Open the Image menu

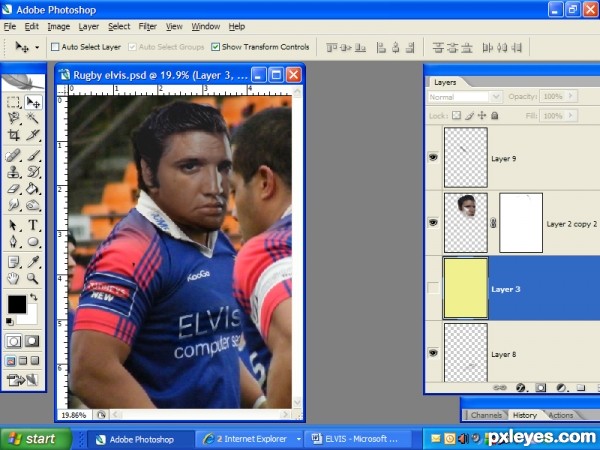[x=59, y=26]
